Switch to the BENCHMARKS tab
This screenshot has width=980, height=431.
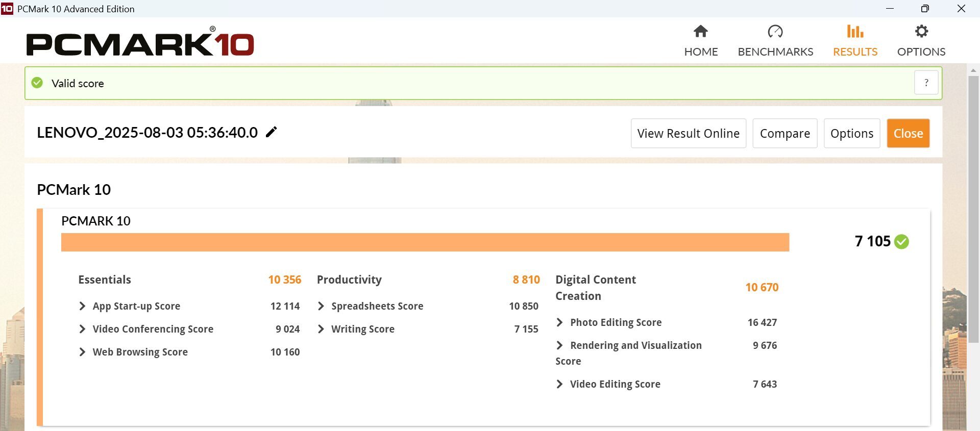(775, 41)
